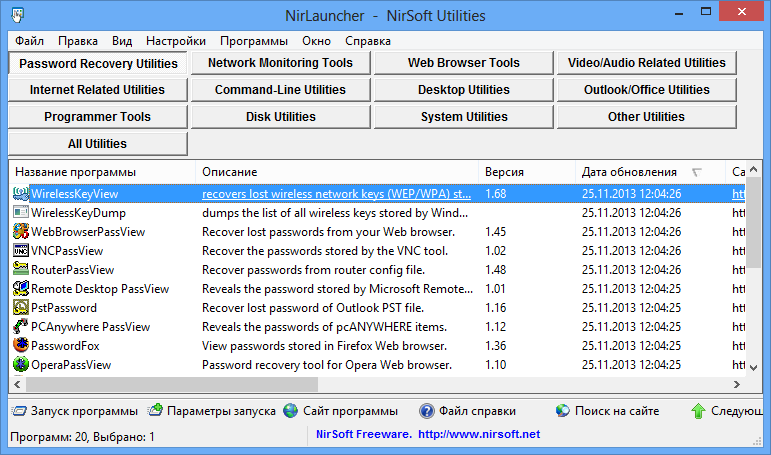Select Desktop Utilities category
This screenshot has width=771, height=455.
pos(463,90)
